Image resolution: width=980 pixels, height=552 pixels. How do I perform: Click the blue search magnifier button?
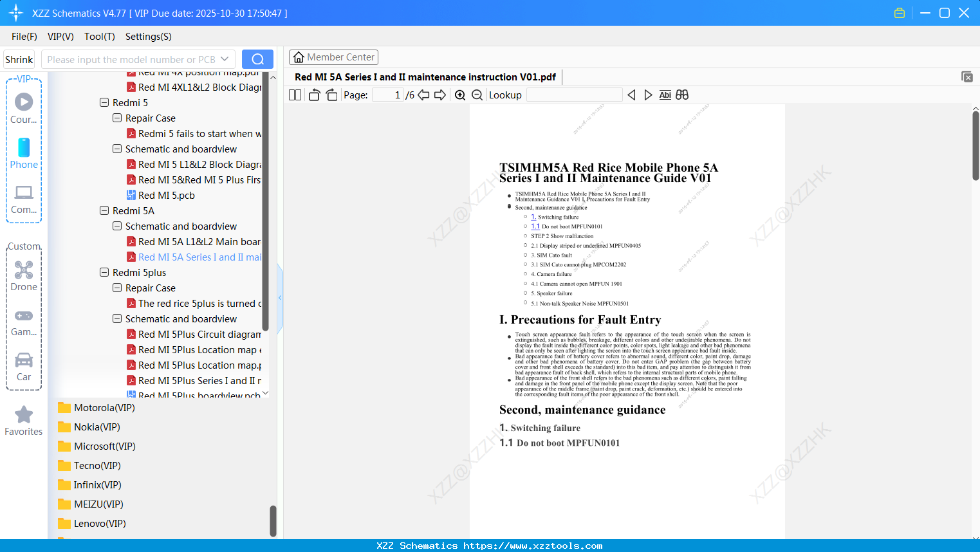point(257,59)
